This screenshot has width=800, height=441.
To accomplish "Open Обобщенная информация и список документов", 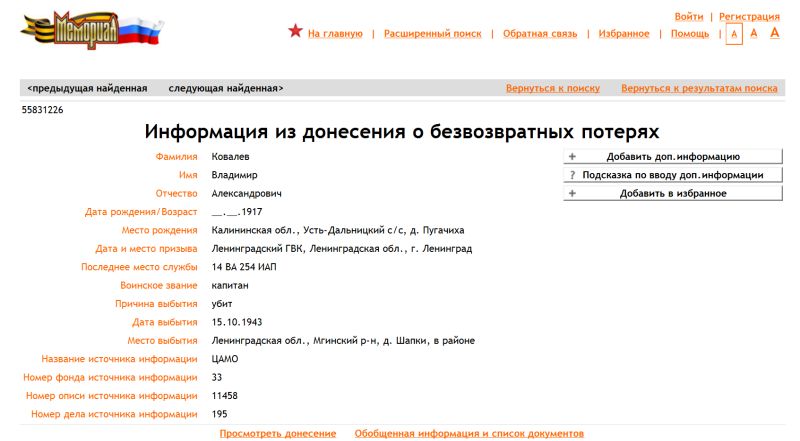I will [469, 433].
